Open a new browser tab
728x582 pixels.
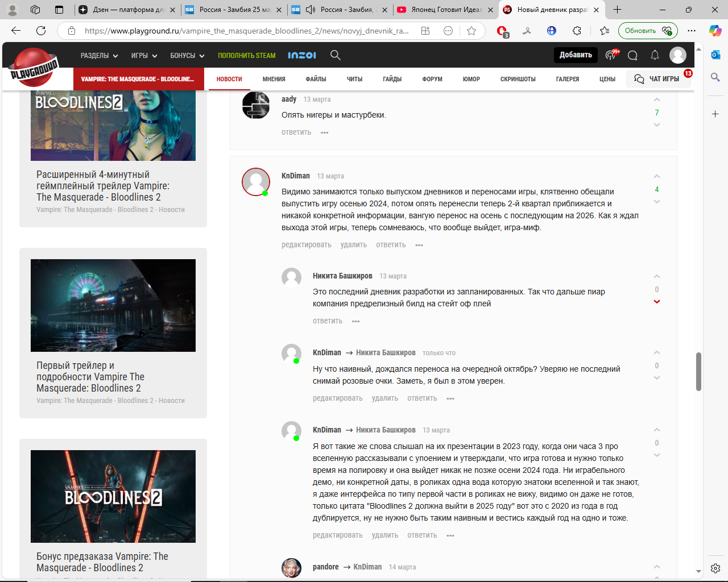click(x=618, y=10)
